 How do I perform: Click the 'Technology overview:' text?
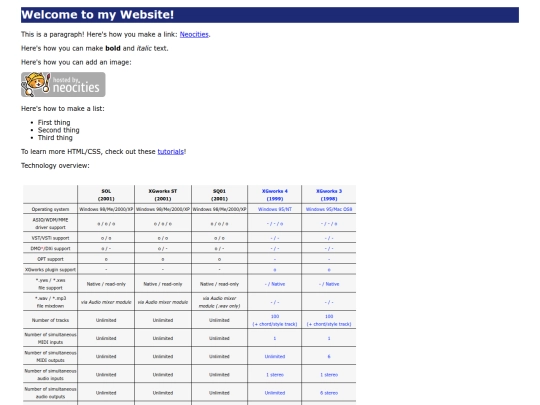coord(55,166)
